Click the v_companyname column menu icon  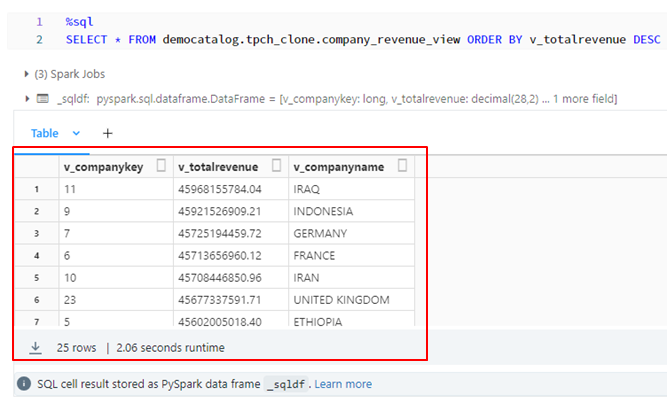pos(402,167)
